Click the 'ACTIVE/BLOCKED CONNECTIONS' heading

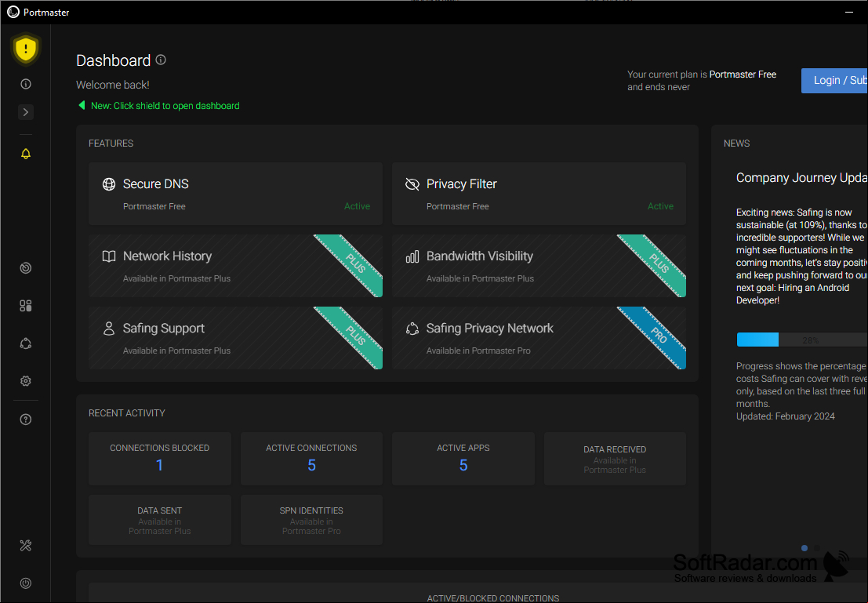[x=493, y=598]
